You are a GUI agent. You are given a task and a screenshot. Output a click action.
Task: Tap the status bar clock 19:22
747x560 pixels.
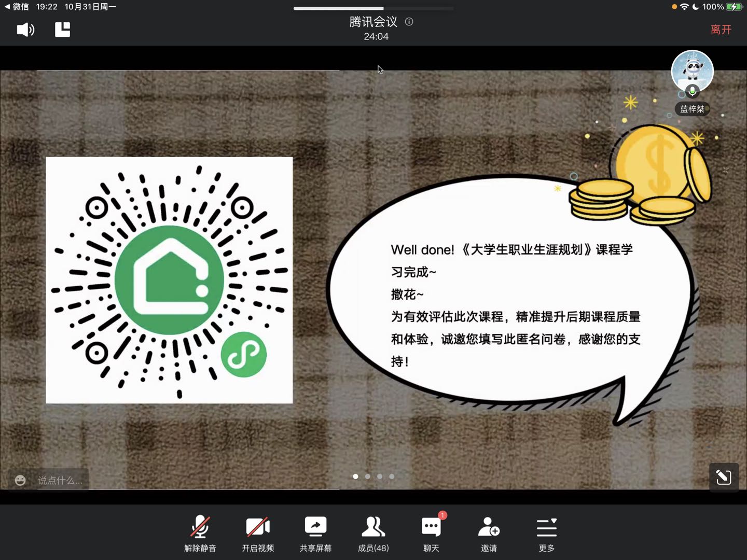pos(47,7)
